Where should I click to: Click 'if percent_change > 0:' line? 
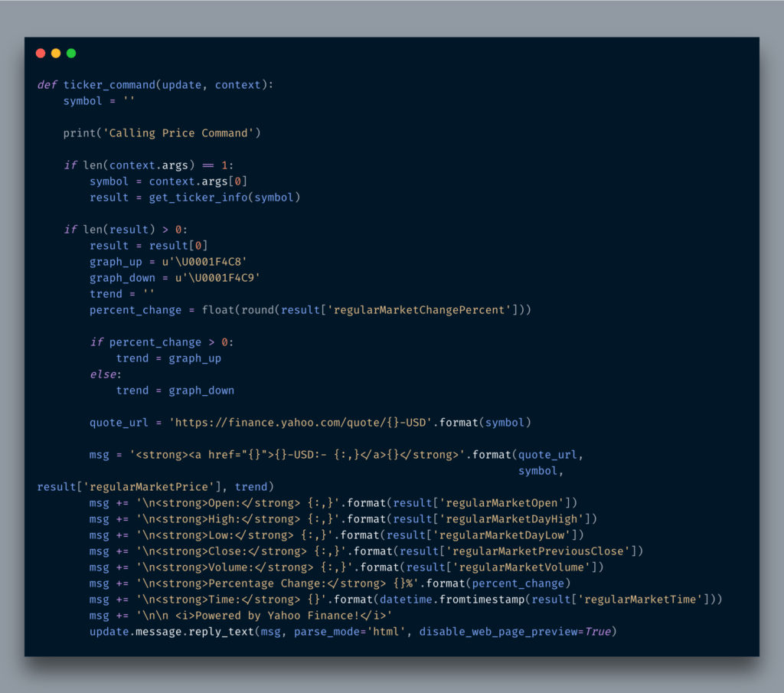pos(162,342)
